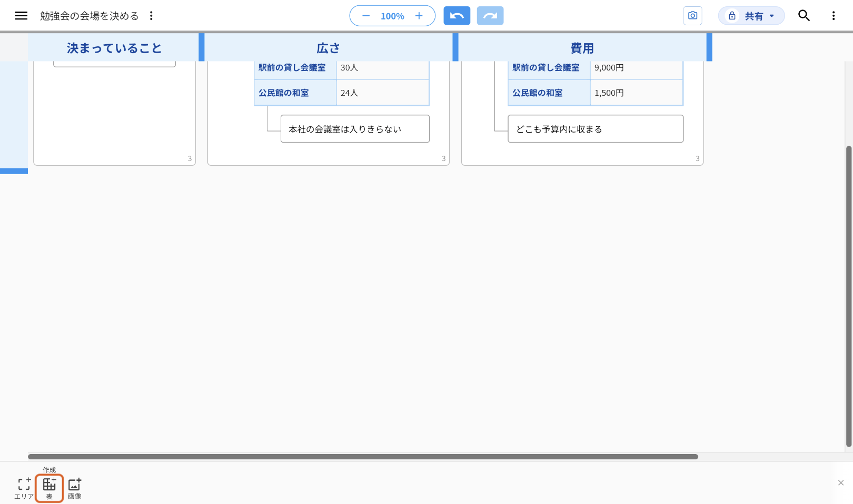853x504 pixels.
Task: Zoom in with the plus button
Action: (x=419, y=16)
